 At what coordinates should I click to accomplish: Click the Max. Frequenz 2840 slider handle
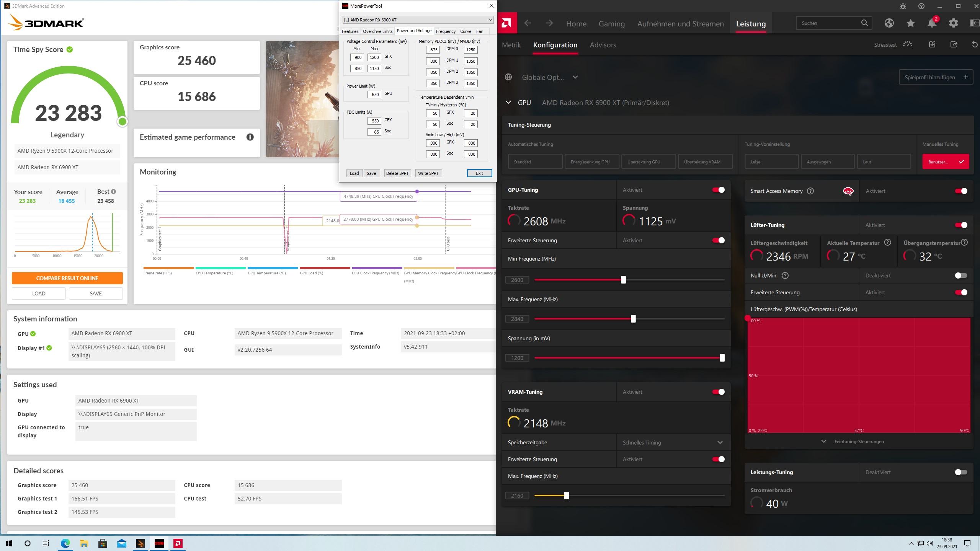(x=633, y=319)
